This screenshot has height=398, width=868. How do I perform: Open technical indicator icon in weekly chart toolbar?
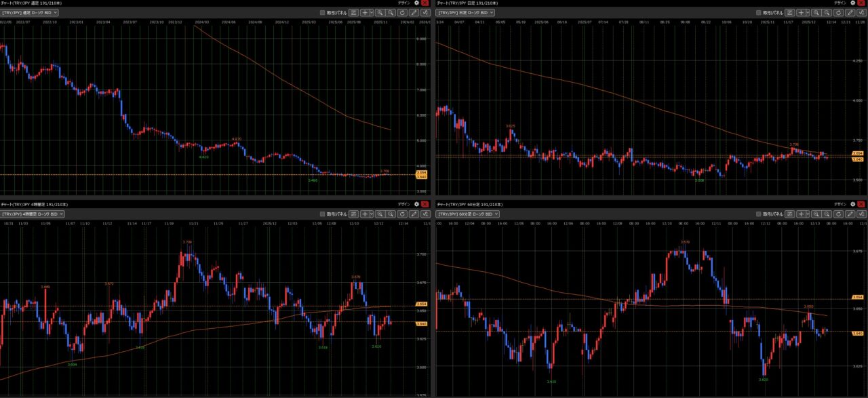coord(425,12)
